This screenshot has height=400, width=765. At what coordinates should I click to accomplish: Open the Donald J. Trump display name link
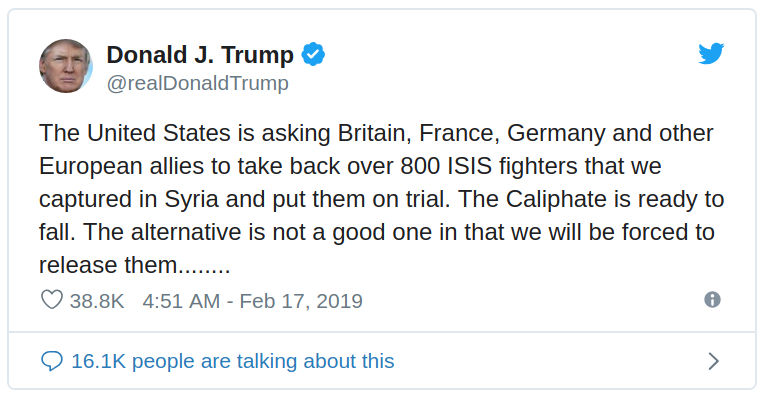[x=200, y=55]
